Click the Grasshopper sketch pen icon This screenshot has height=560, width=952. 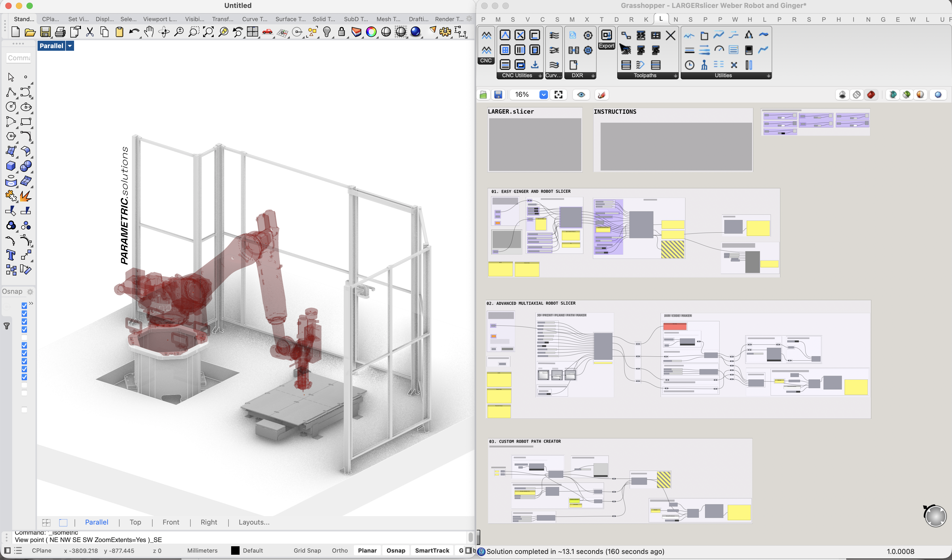coord(602,95)
